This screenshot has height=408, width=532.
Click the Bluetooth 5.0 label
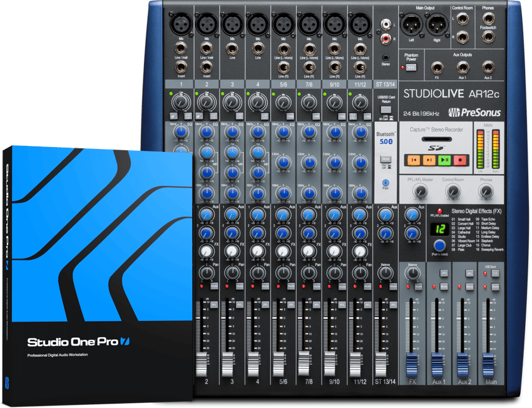point(386,138)
